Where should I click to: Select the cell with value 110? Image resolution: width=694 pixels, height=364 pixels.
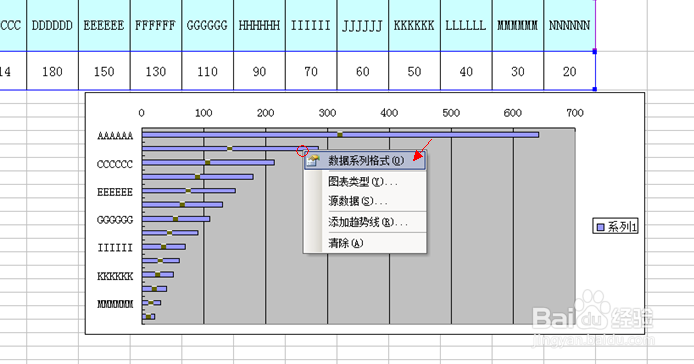point(207,71)
